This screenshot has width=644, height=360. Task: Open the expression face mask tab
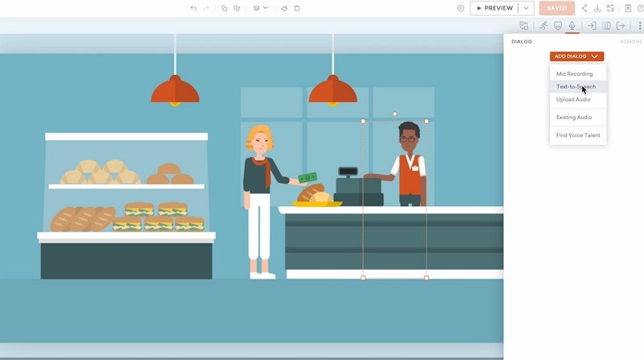point(558,26)
